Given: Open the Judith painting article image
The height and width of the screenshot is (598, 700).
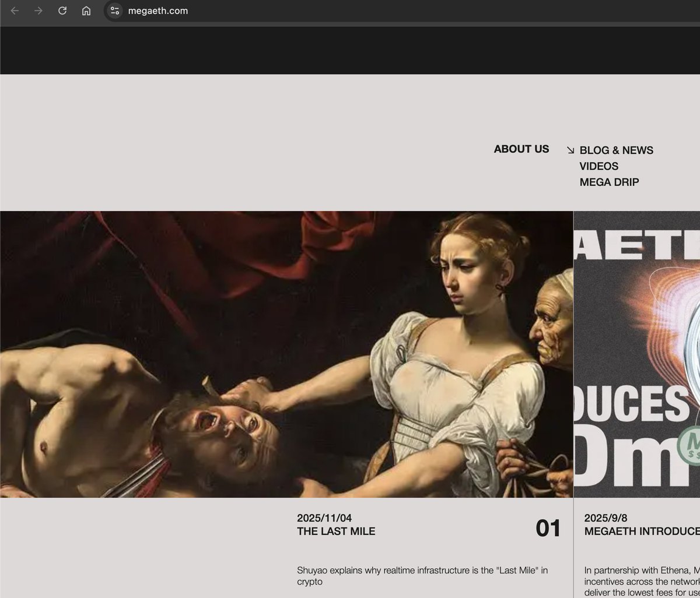Looking at the screenshot, I should (x=286, y=354).
